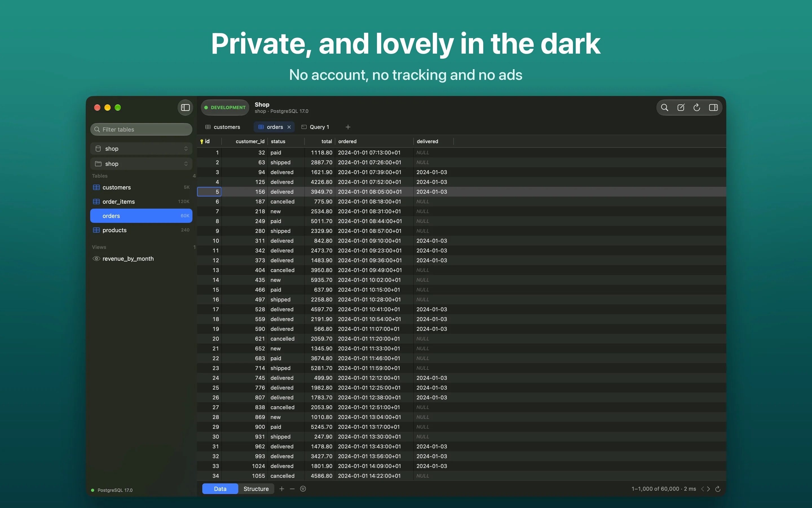The image size is (812, 508).
Task: Click the Filter tables search field
Action: (x=141, y=129)
